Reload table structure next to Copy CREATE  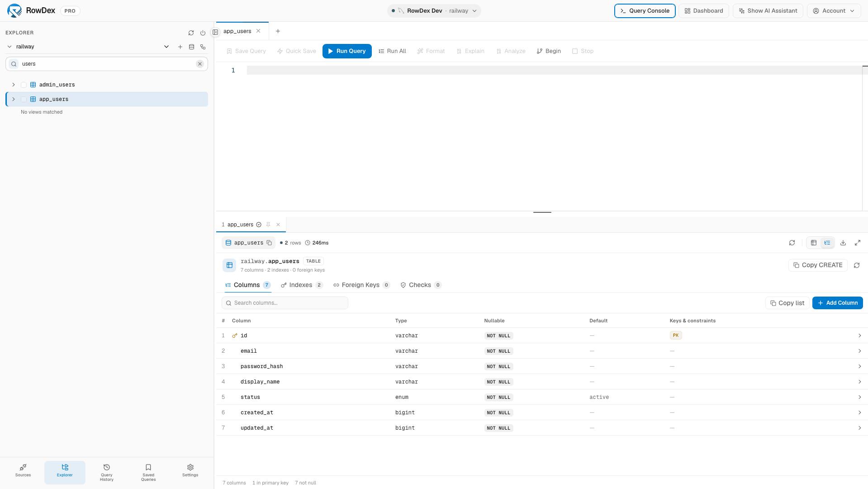[x=857, y=265]
